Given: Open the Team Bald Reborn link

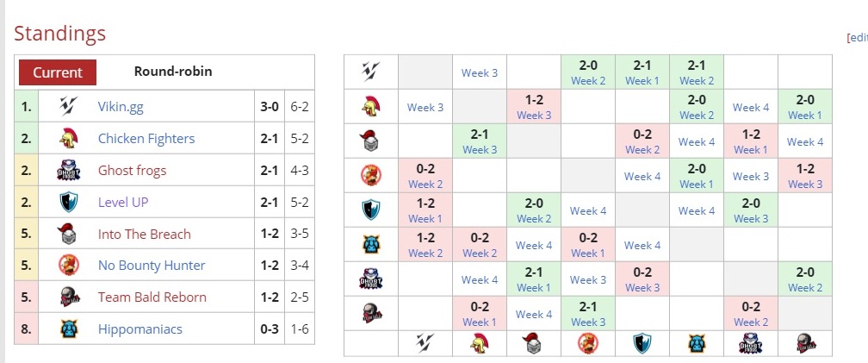Looking at the screenshot, I should click(x=152, y=297).
